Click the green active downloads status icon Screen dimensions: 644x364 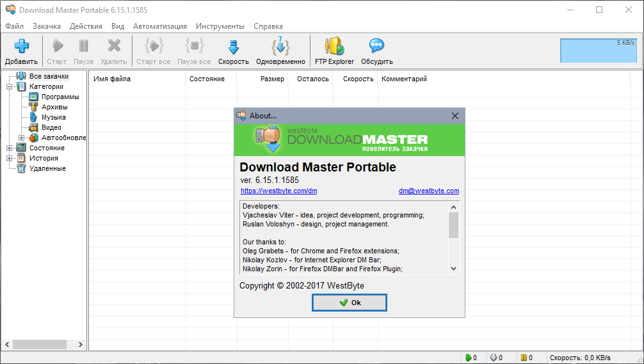tap(468, 358)
